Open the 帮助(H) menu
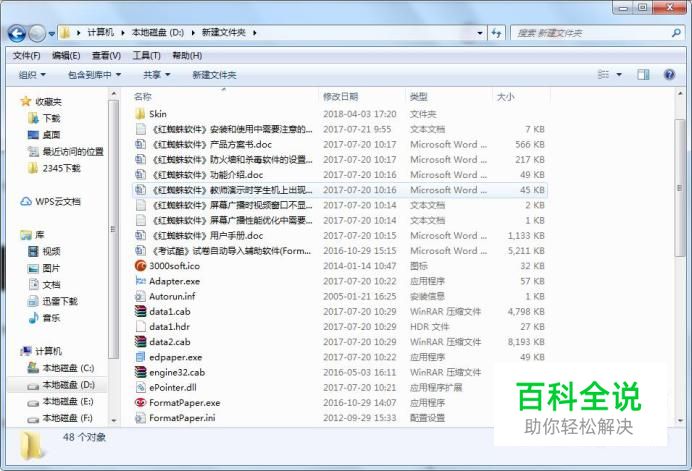Screen dimensions: 692x471 coord(187,56)
